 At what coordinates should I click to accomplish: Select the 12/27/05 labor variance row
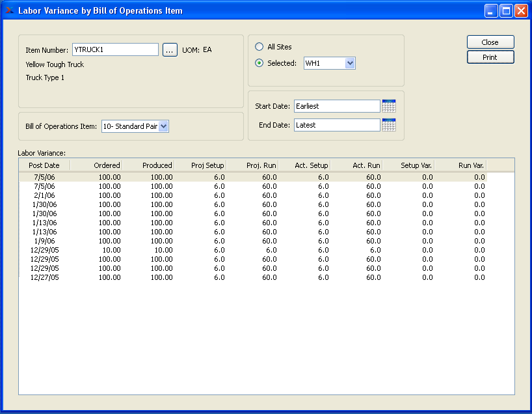click(x=46, y=277)
